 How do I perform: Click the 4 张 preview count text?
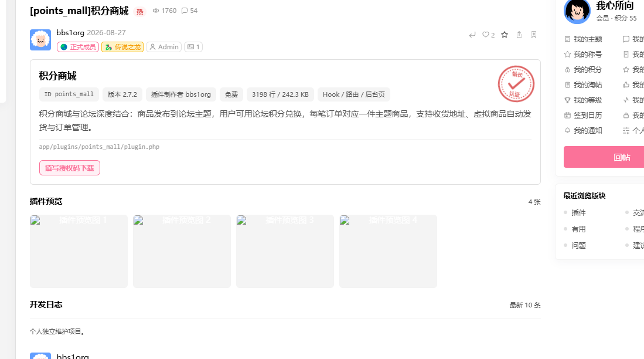pos(534,202)
